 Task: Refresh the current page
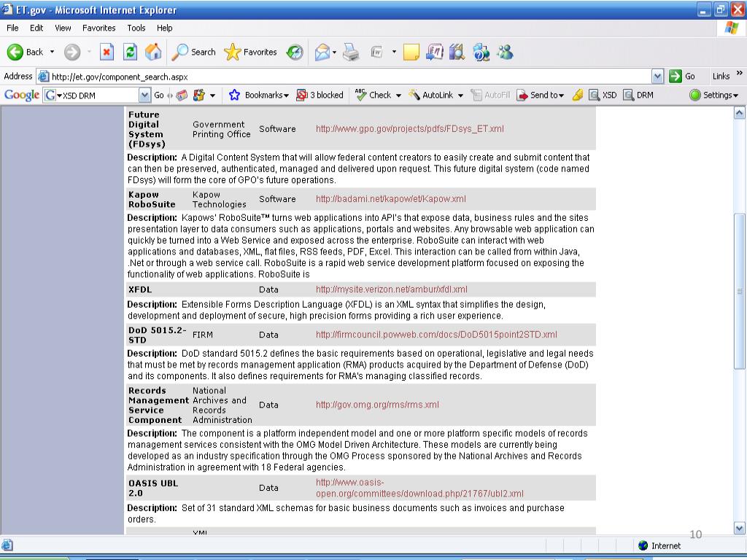pos(130,52)
